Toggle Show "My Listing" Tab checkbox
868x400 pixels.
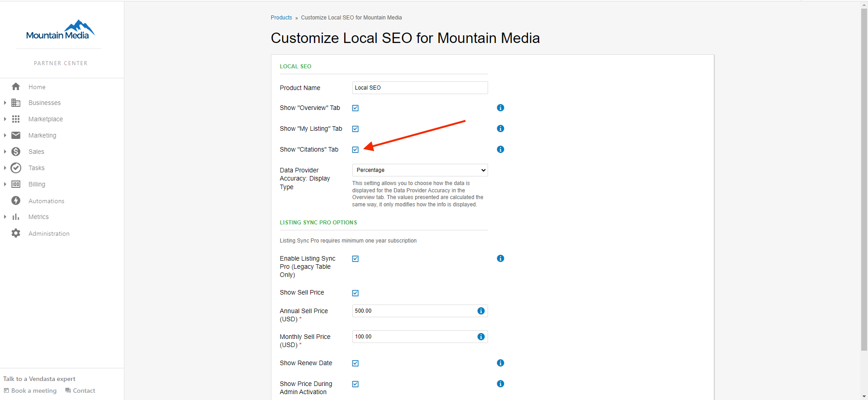356,129
